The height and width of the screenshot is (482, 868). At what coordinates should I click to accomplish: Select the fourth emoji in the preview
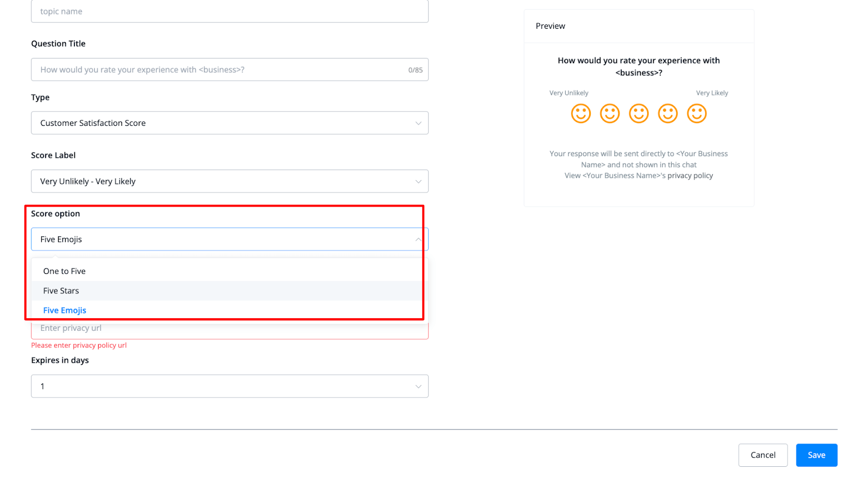[668, 114]
